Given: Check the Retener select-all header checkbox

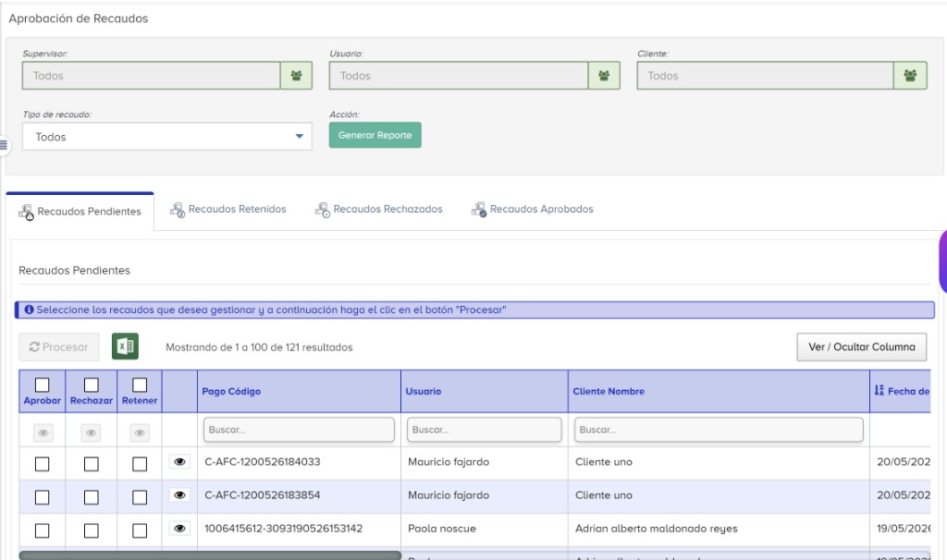Looking at the screenshot, I should pyautogui.click(x=140, y=384).
